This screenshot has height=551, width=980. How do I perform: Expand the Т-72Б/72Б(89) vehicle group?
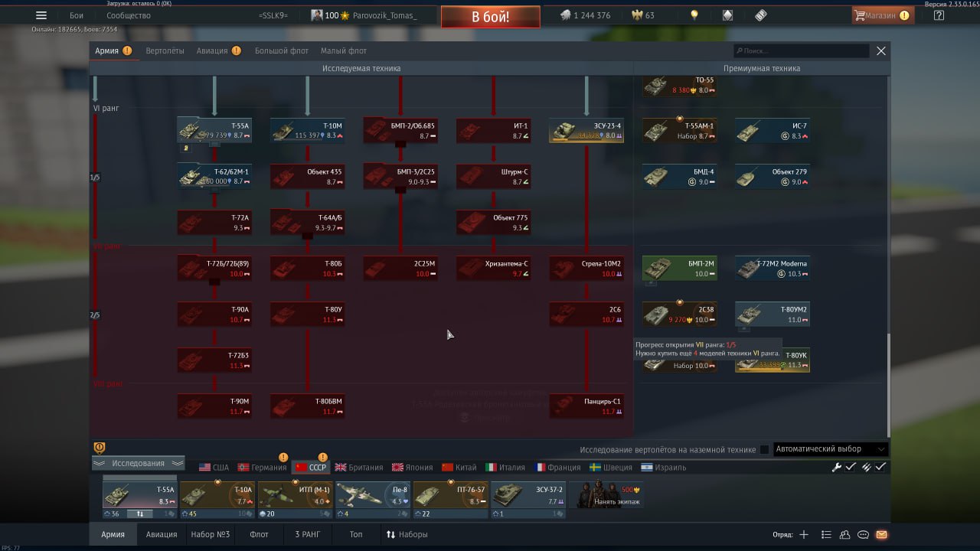tap(214, 282)
